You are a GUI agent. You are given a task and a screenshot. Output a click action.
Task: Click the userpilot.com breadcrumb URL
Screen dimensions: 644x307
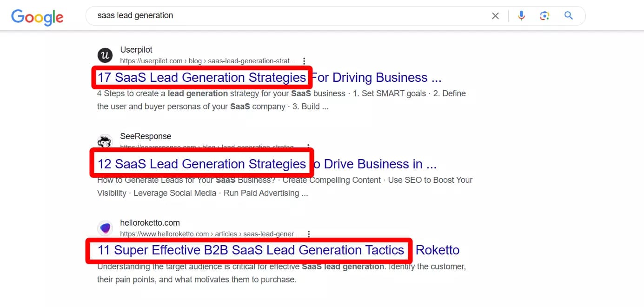click(208, 61)
